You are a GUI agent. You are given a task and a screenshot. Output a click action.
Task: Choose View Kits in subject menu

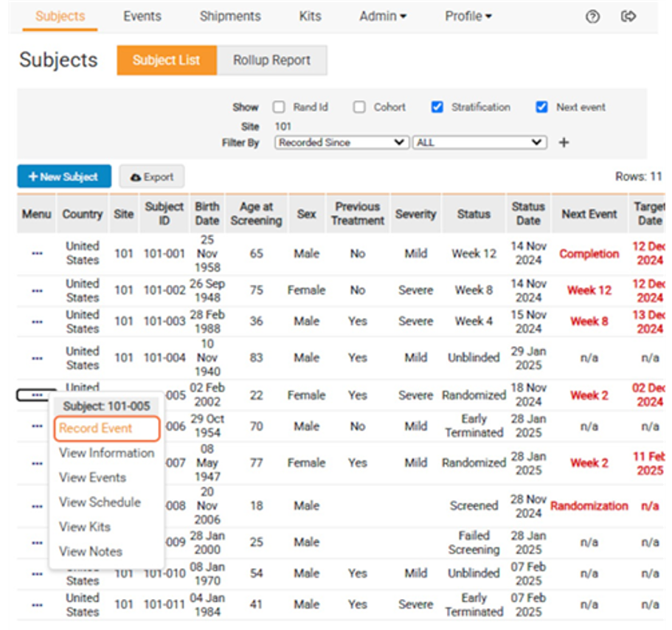[85, 527]
